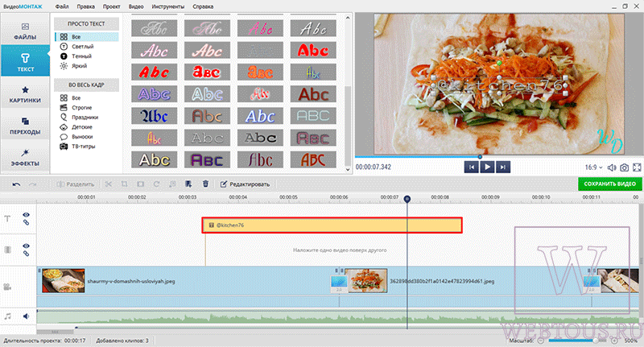The image size is (644, 347).
Task: Select the Светлый text filter
Action: click(83, 47)
